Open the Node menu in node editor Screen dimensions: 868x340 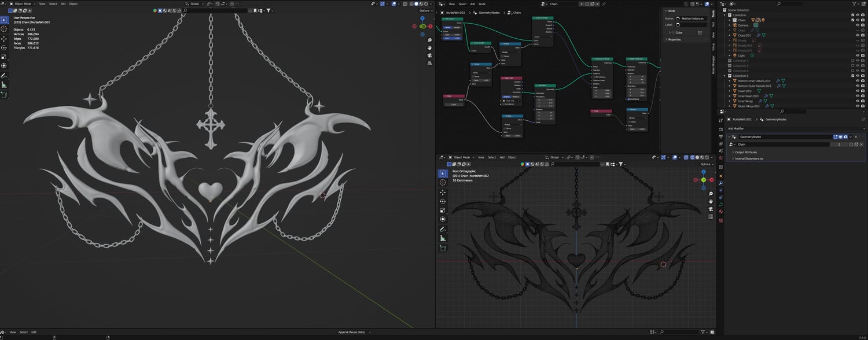481,4
